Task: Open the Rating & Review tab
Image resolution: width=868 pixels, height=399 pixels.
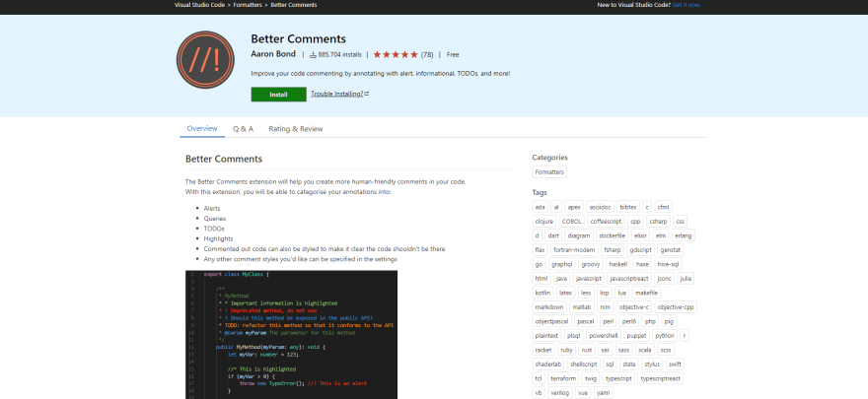Action: pos(296,129)
